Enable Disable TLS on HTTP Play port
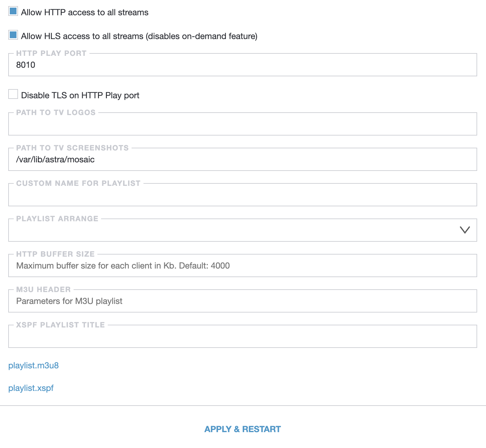 [13, 94]
